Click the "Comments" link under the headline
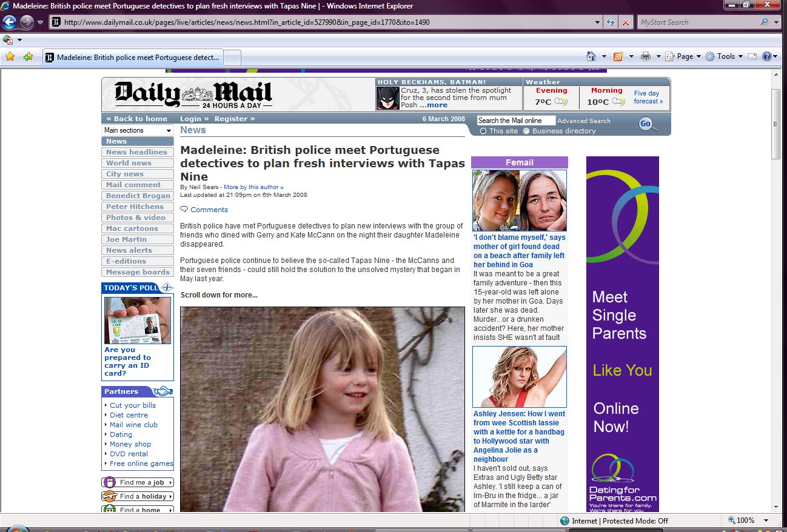 209,210
